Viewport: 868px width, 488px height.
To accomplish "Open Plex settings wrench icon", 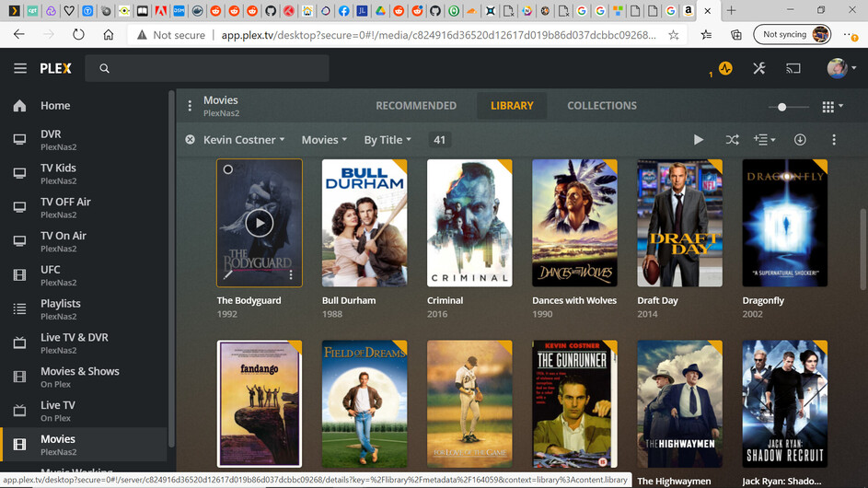I will (759, 68).
